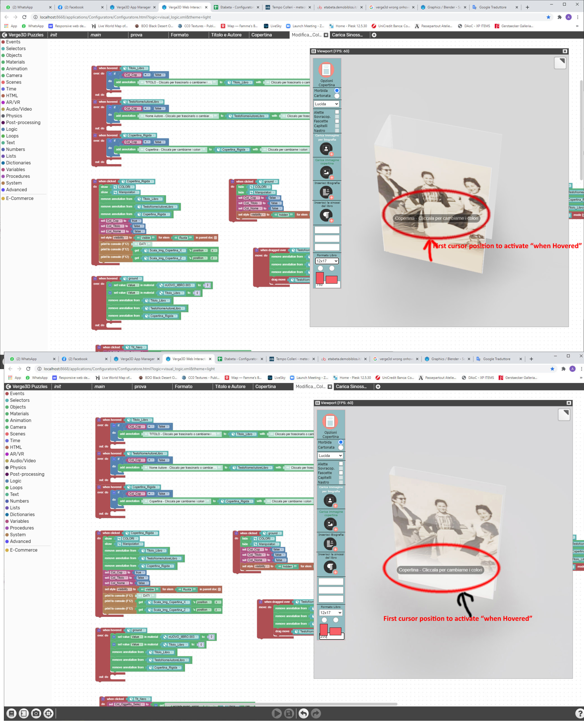Open the extensions puzzle icon in the upper browser
Viewport: 584px width, 728px height.
[559, 17]
